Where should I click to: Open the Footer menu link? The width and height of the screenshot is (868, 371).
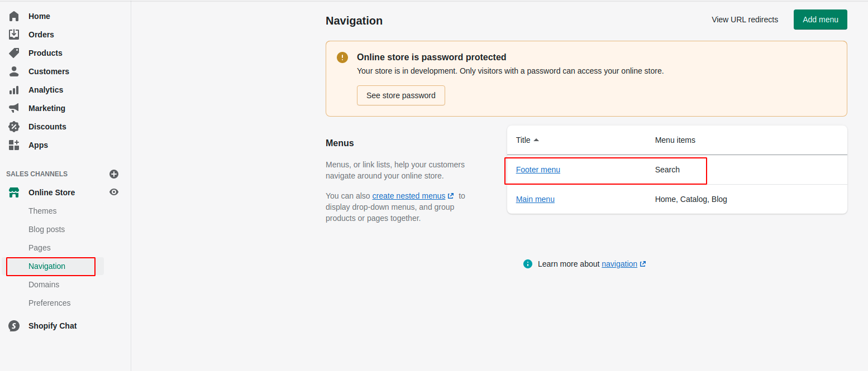click(x=538, y=170)
